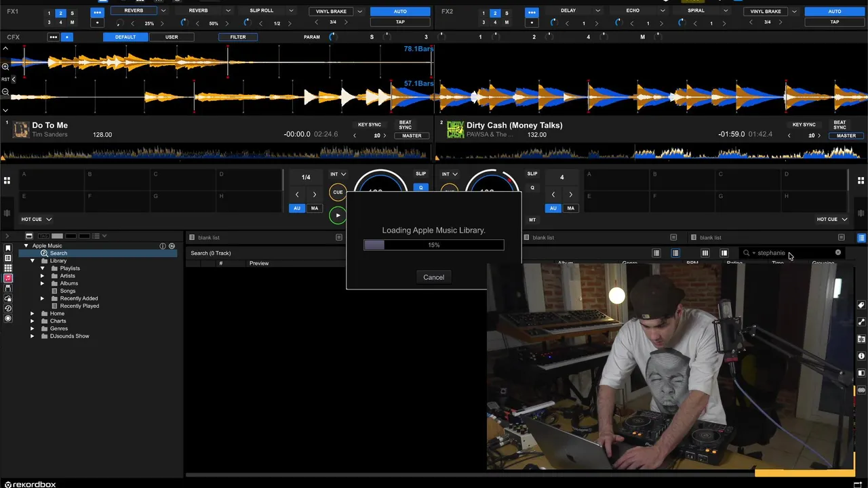Image resolution: width=868 pixels, height=488 pixels.
Task: Open the Apple Music source icon in sidebar
Action: [x=8, y=278]
